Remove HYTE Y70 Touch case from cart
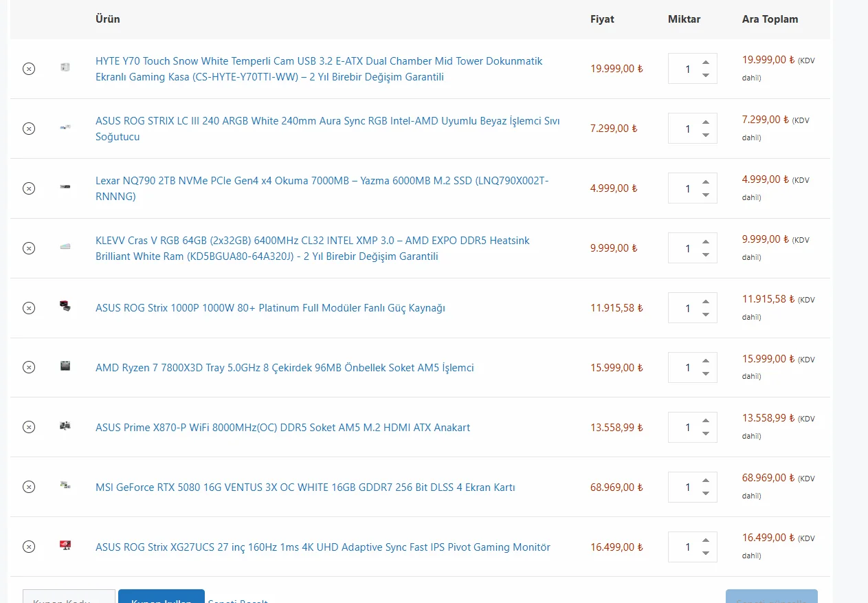The image size is (868, 603). pos(29,69)
